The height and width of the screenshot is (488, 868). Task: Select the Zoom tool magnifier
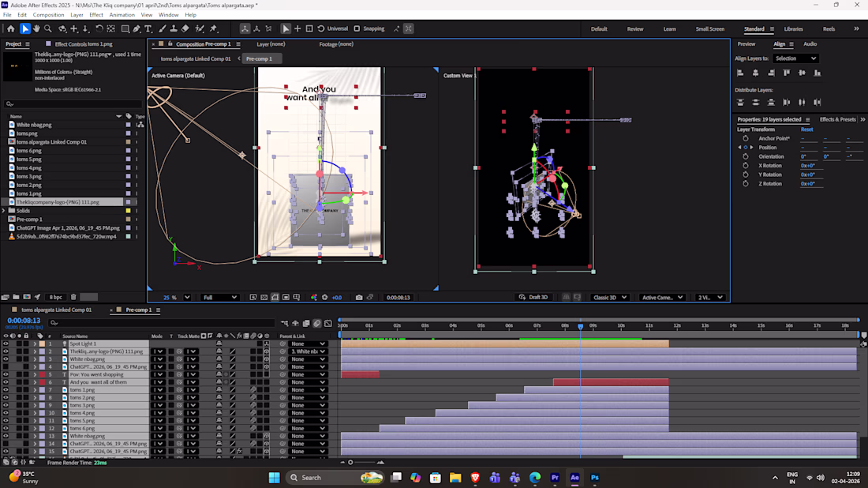point(48,28)
